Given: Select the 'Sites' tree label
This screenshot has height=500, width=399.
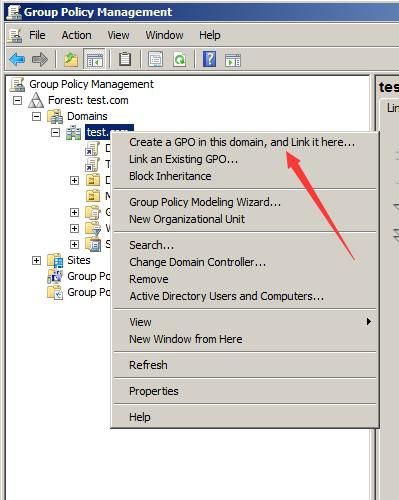Looking at the screenshot, I should pyautogui.click(x=79, y=260).
